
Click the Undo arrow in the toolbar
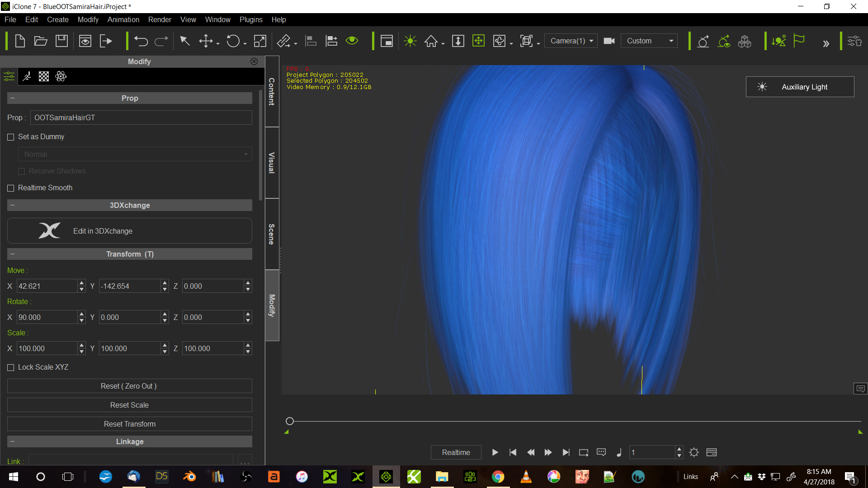(x=141, y=41)
